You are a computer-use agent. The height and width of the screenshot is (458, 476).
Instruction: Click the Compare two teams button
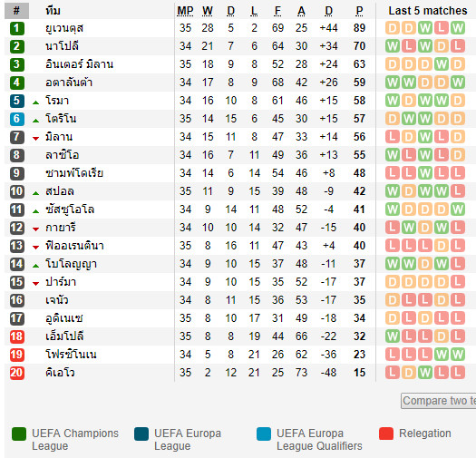[438, 401]
